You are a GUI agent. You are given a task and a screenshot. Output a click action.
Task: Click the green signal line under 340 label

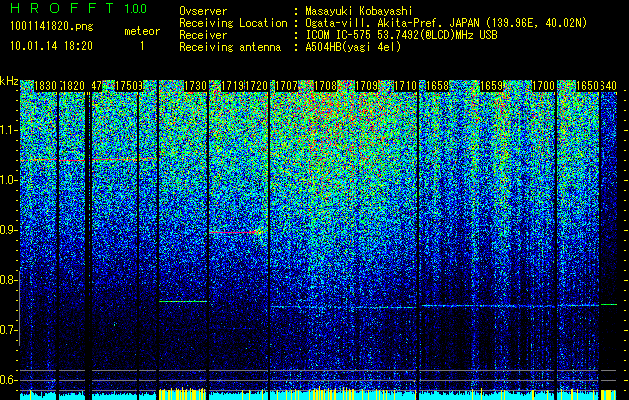(x=609, y=305)
